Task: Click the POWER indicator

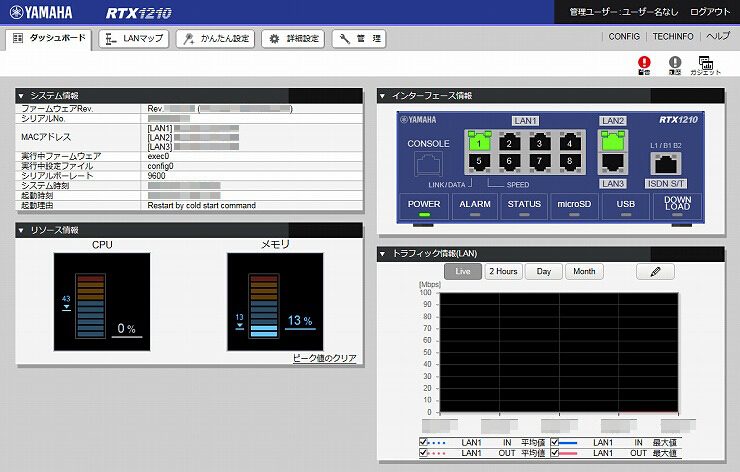Action: 424,207
